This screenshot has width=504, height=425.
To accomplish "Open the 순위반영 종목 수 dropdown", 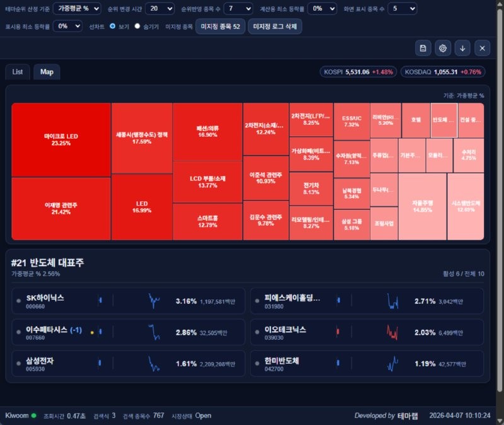I will (238, 9).
